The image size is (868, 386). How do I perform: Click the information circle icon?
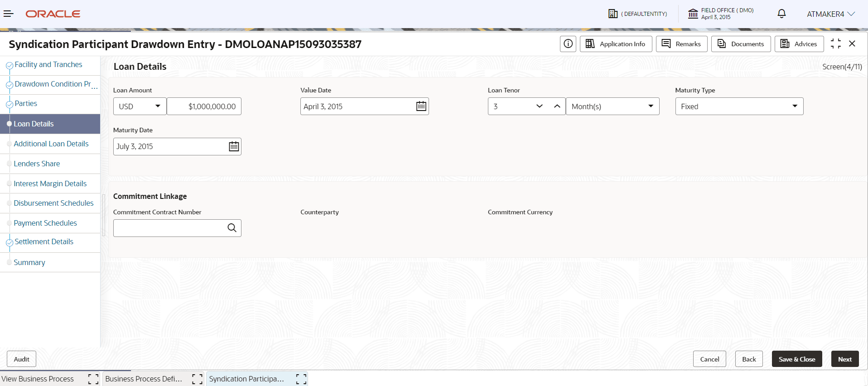pyautogui.click(x=568, y=44)
